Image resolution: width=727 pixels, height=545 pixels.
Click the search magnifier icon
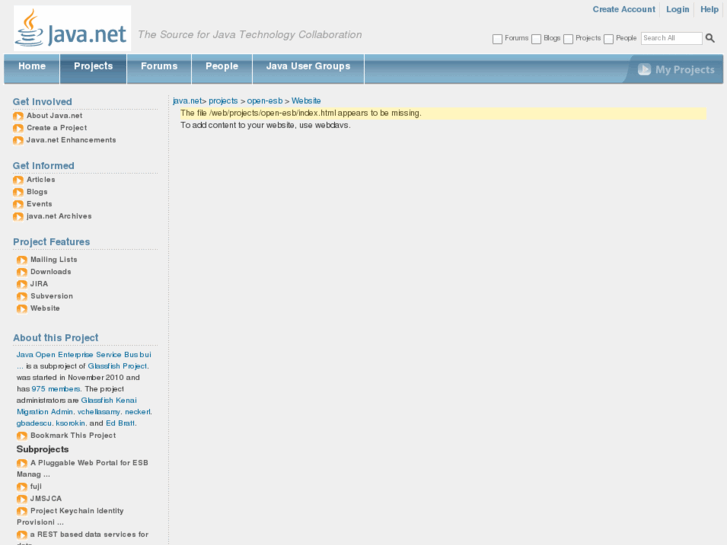[x=710, y=38]
